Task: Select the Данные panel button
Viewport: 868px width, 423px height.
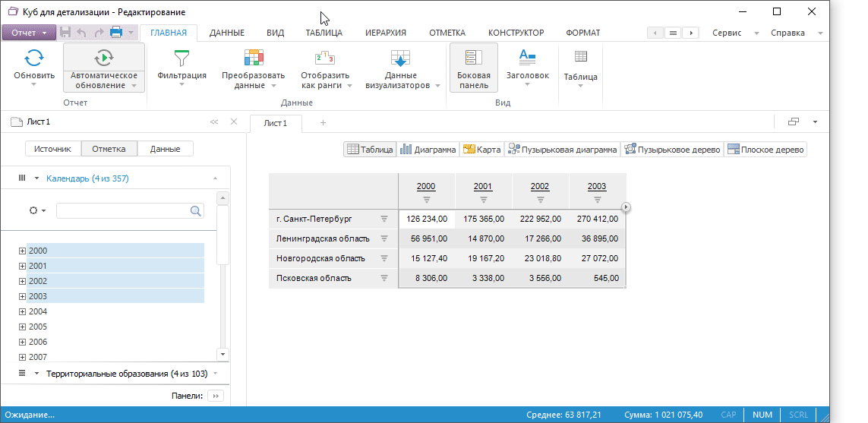Action: [165, 149]
